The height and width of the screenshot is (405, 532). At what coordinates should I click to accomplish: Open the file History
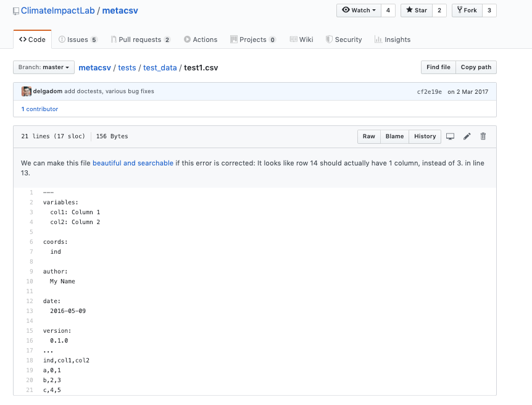tap(425, 136)
